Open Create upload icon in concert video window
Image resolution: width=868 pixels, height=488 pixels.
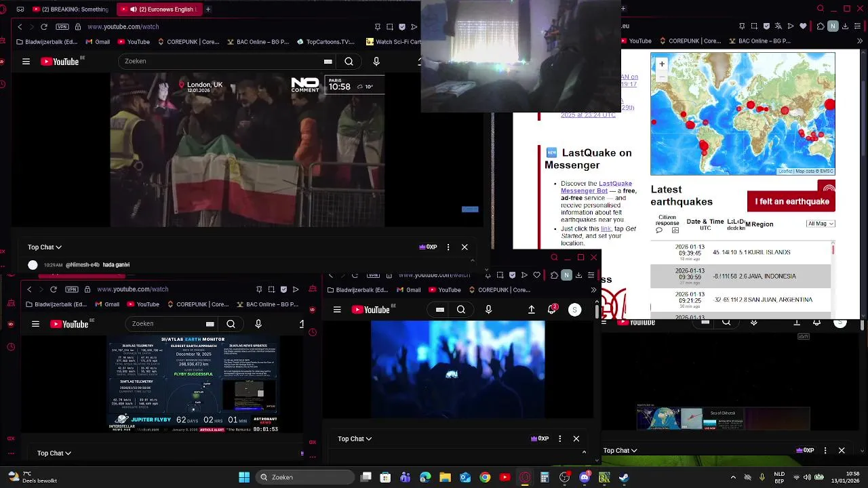tap(532, 309)
